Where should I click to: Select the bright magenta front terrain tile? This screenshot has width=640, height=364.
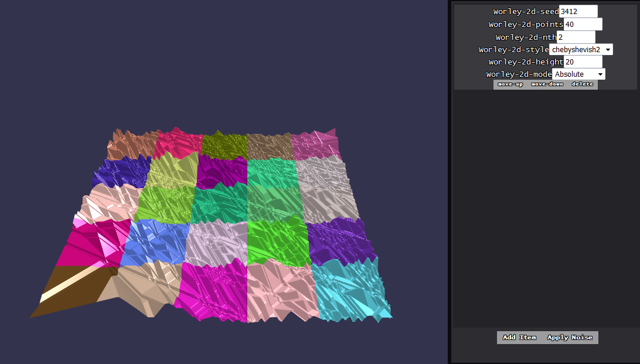[x=212, y=290]
